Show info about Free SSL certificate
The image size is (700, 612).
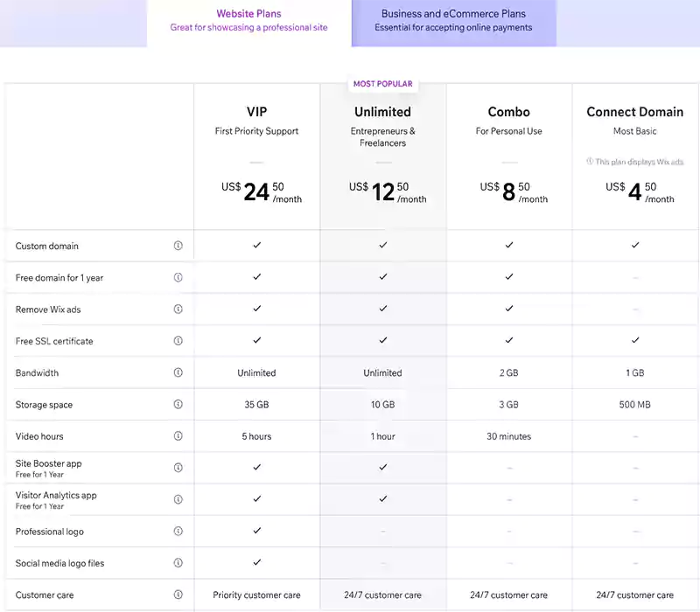coord(178,341)
